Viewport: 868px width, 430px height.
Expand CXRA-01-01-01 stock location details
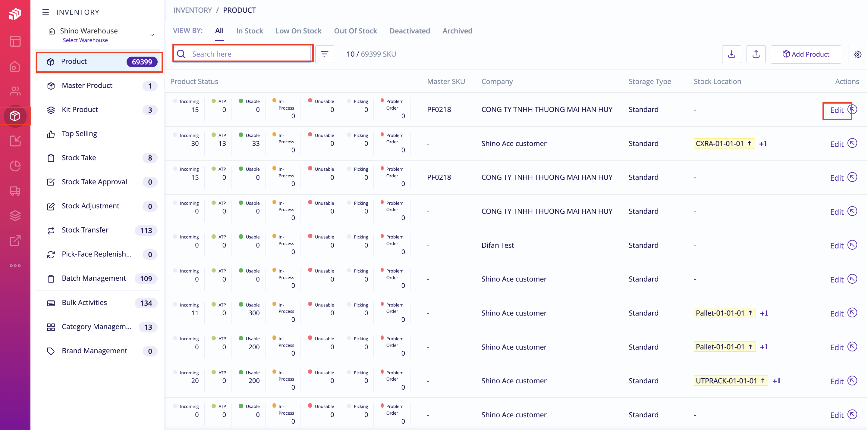pyautogui.click(x=750, y=143)
